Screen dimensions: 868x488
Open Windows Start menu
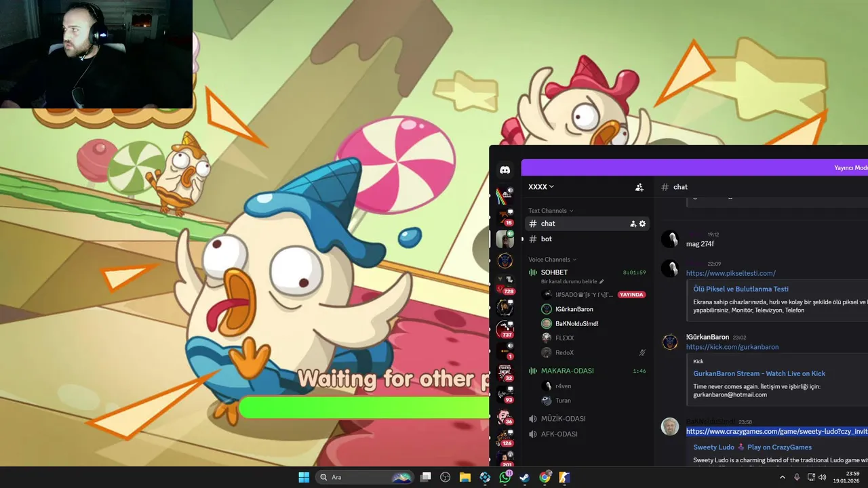[304, 477]
